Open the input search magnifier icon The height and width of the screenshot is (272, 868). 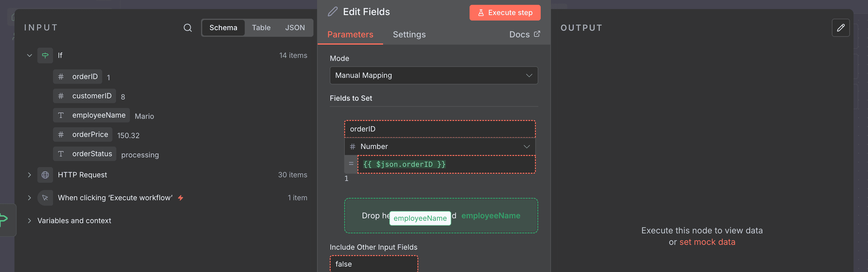188,28
